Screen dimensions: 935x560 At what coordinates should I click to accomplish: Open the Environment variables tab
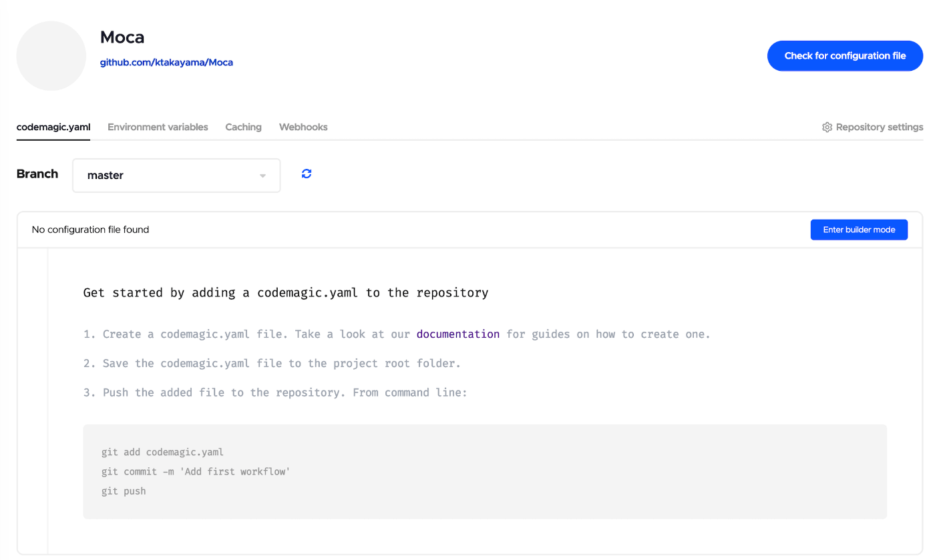(158, 127)
